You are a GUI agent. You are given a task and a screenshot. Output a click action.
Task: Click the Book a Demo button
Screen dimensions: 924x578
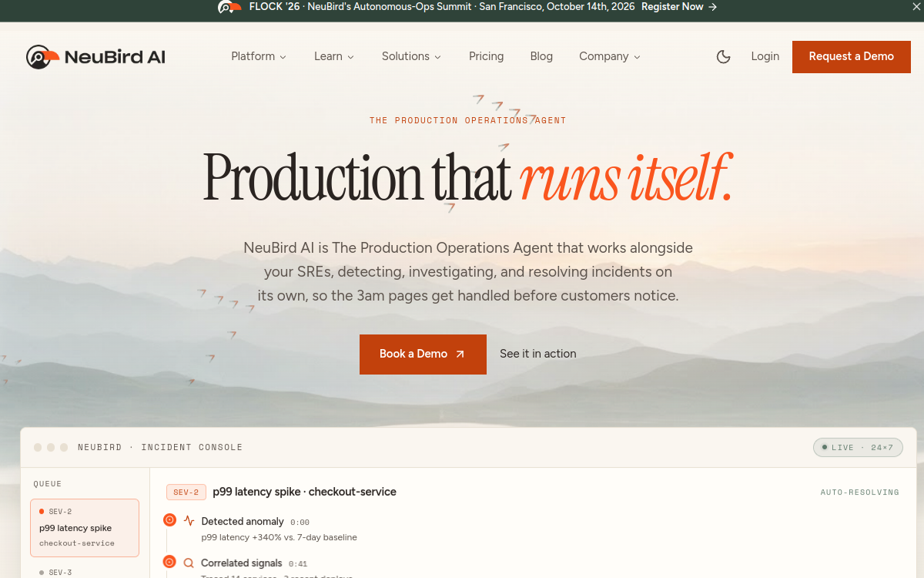coord(423,354)
